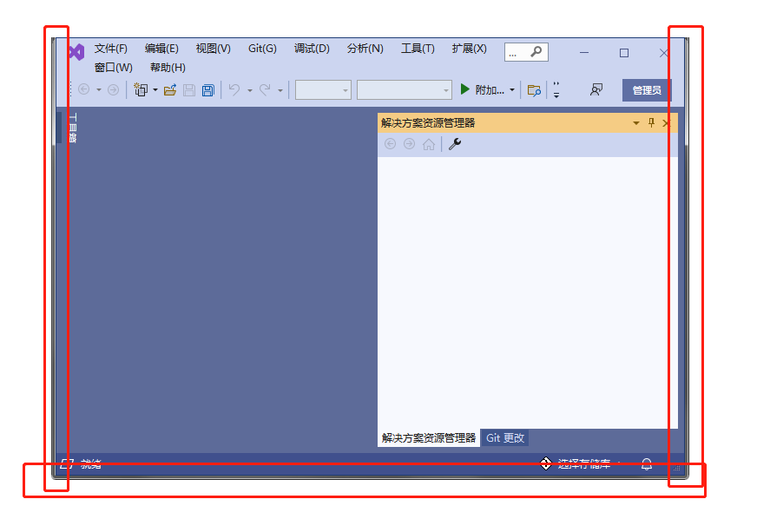
Task: Open the Solution Explorer options dropdown arrow
Action: point(635,122)
